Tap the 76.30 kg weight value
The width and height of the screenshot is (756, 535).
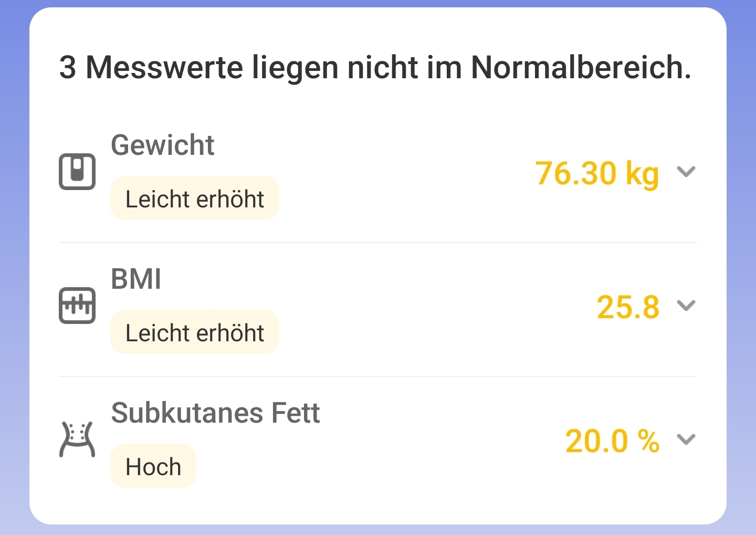(x=596, y=173)
